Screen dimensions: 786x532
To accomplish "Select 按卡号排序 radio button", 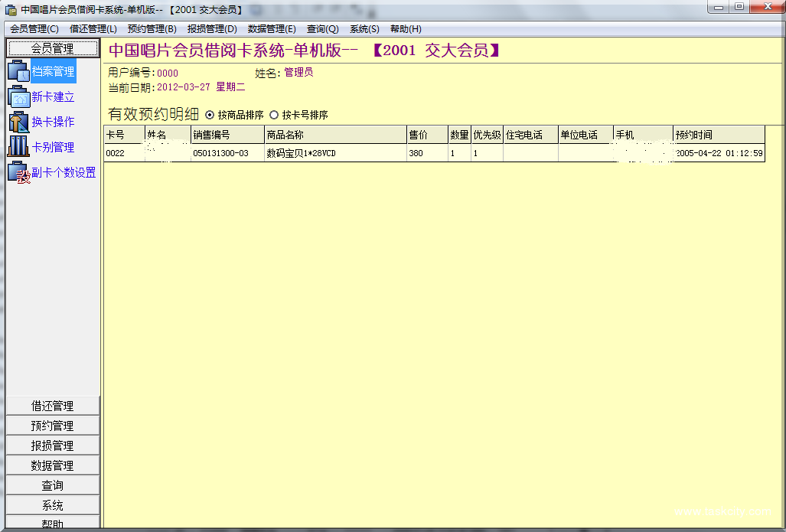I will [274, 115].
